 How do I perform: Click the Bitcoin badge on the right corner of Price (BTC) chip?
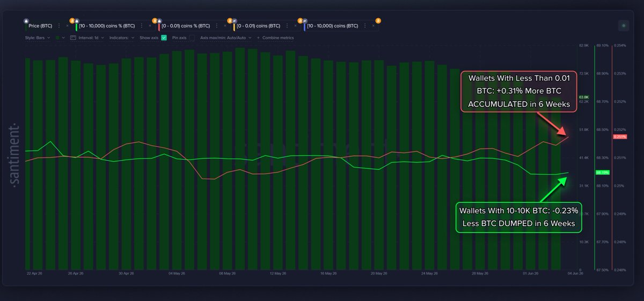point(72,20)
